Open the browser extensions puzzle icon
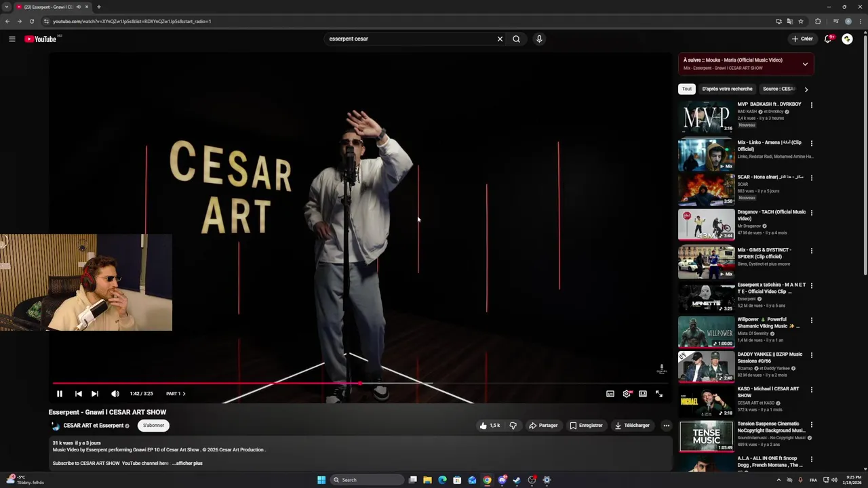This screenshot has height=488, width=868. (x=818, y=21)
